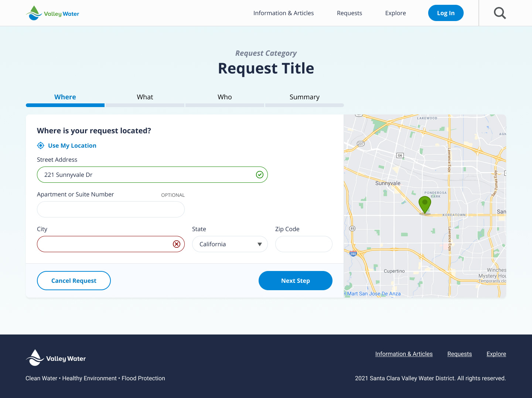Viewport: 532px width, 398px height.
Task: Click the Request Category subtitle
Action: (x=266, y=53)
